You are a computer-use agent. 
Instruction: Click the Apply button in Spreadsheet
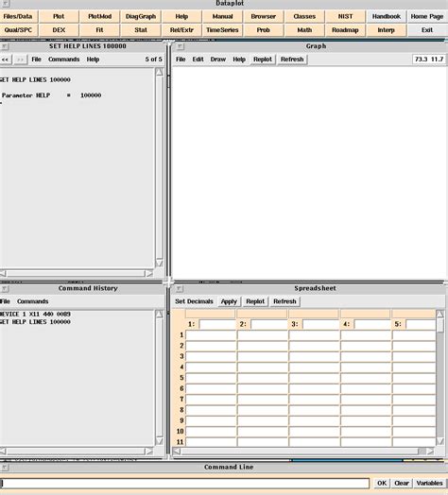229,301
